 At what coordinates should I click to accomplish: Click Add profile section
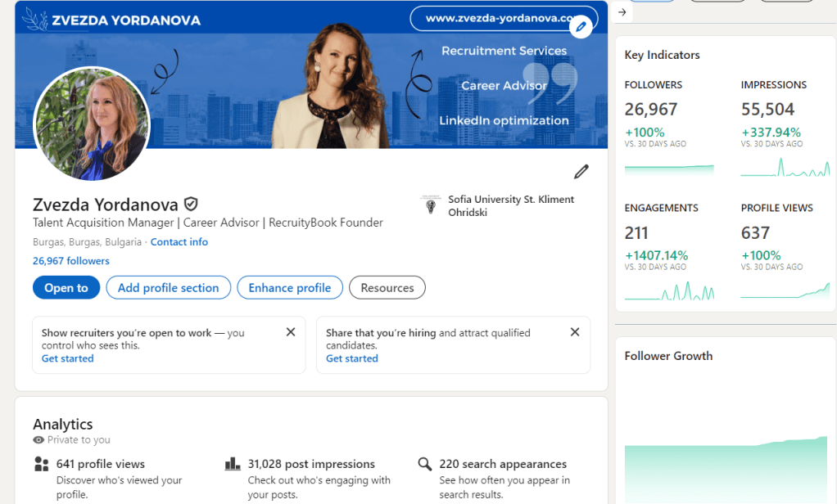168,287
